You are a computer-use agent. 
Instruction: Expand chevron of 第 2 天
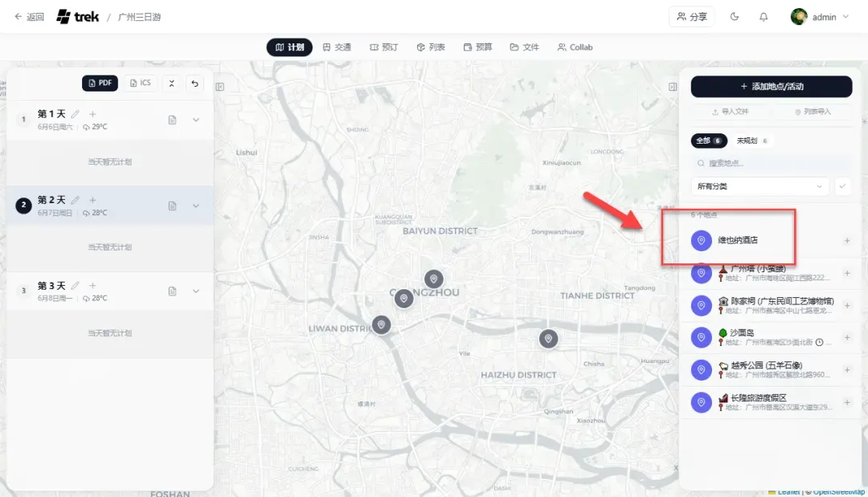(x=196, y=206)
